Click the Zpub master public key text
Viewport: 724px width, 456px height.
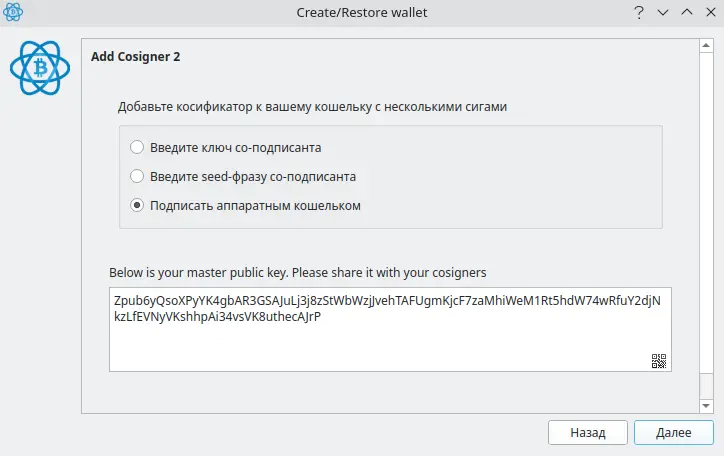(x=387, y=308)
